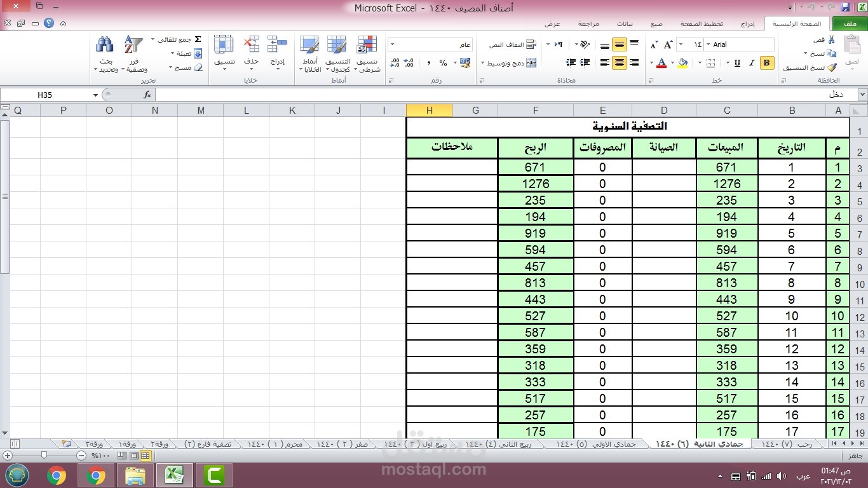The image size is (868, 488).
Task: Switch to the Formulas (صيغ) tab
Action: (656, 24)
